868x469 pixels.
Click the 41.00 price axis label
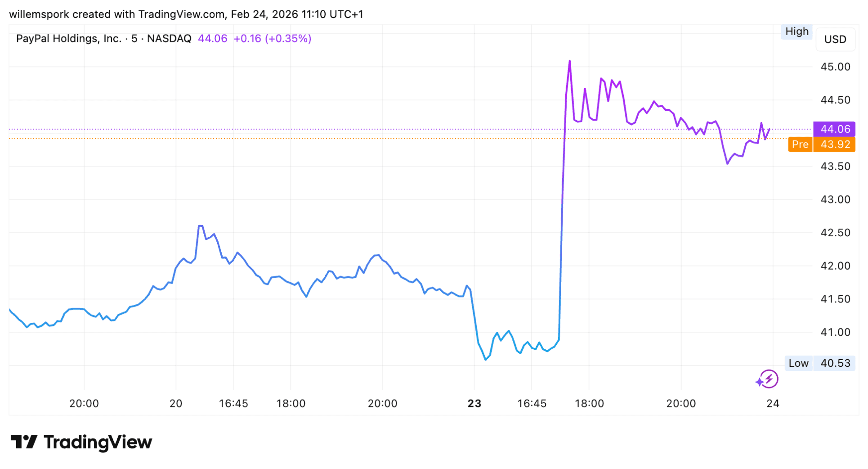[x=835, y=332]
